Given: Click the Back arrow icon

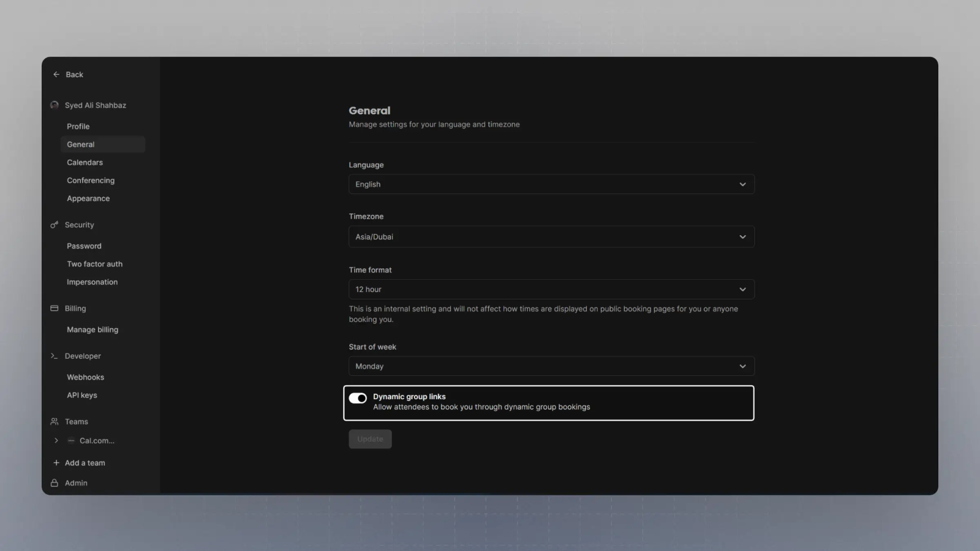Looking at the screenshot, I should (x=56, y=75).
